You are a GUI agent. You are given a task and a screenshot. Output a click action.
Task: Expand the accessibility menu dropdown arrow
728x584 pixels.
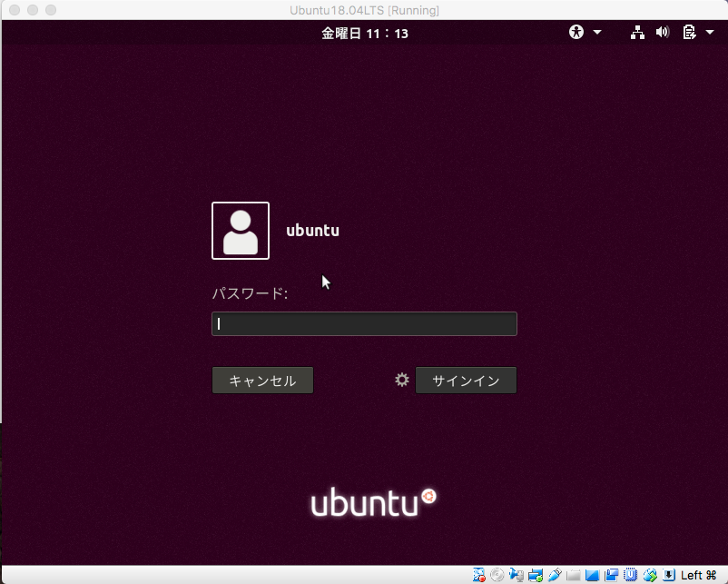[x=597, y=33]
